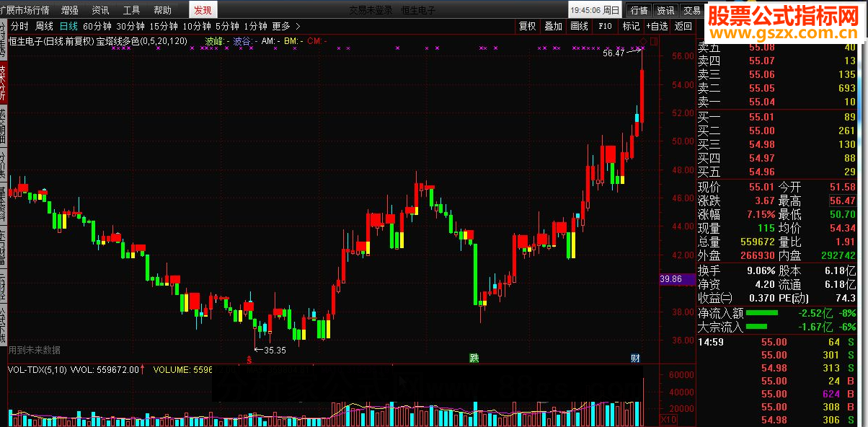Open the 复权 adjustment options
The height and width of the screenshot is (427, 868).
point(528,26)
